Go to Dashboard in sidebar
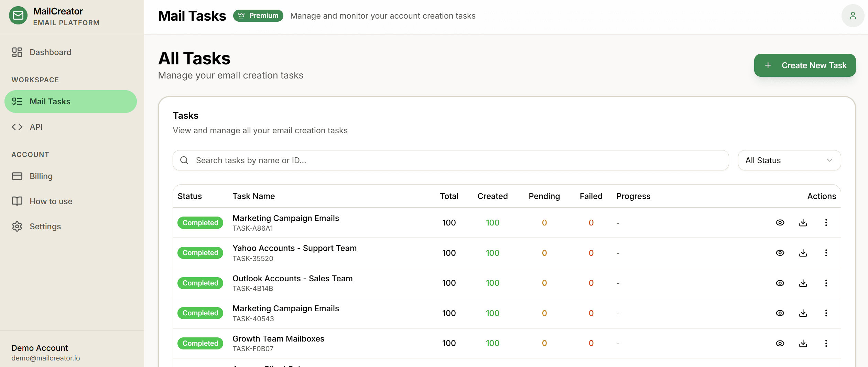This screenshot has width=868, height=367. [x=70, y=52]
